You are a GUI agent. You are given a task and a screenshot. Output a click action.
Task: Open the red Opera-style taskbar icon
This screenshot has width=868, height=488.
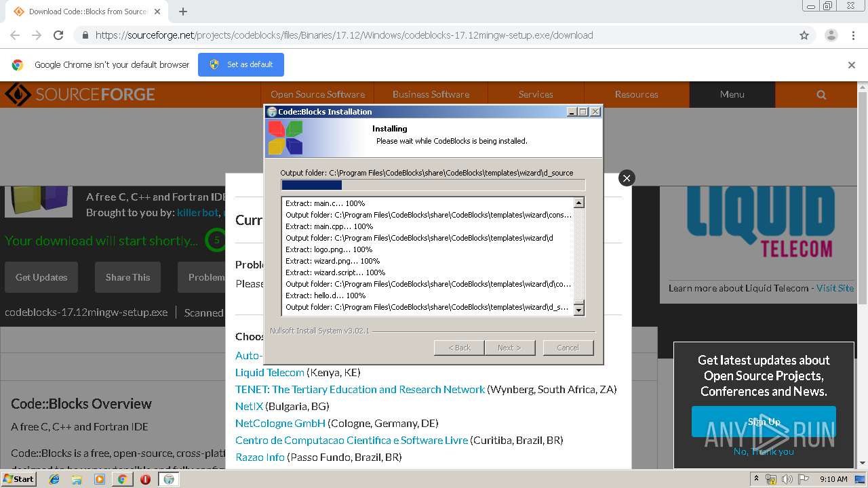pos(145,479)
